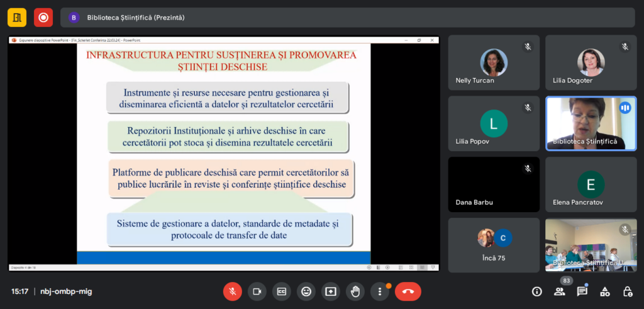Image resolution: width=644 pixels, height=309 pixels.
Task: Open the meeting details info icon
Action: point(536,291)
